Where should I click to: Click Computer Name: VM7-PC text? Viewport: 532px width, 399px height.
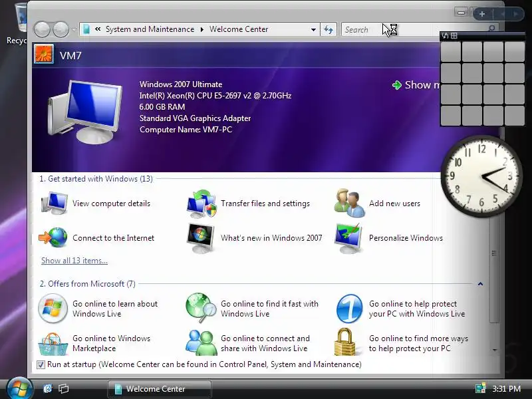tap(186, 130)
